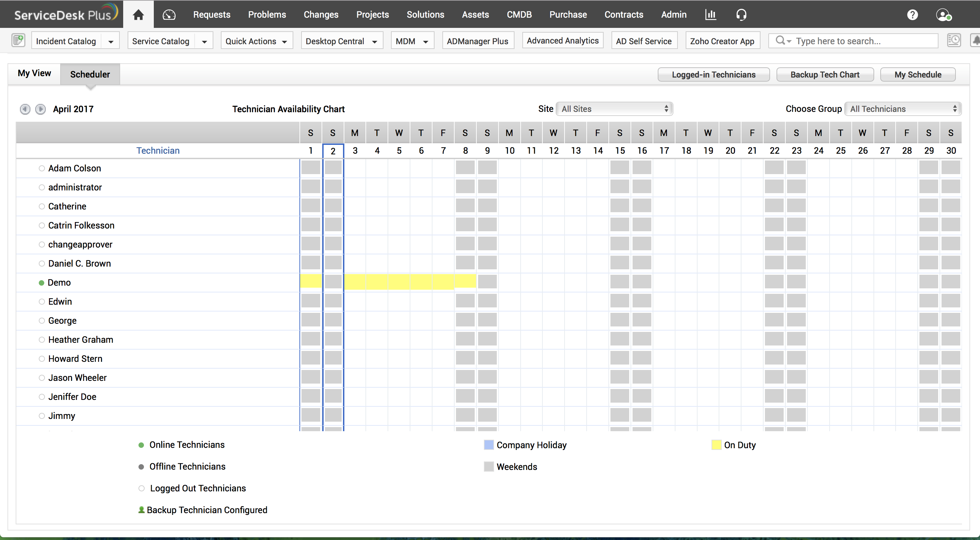Go to the Home icon tab
This screenshot has height=540, width=980.
click(138, 14)
